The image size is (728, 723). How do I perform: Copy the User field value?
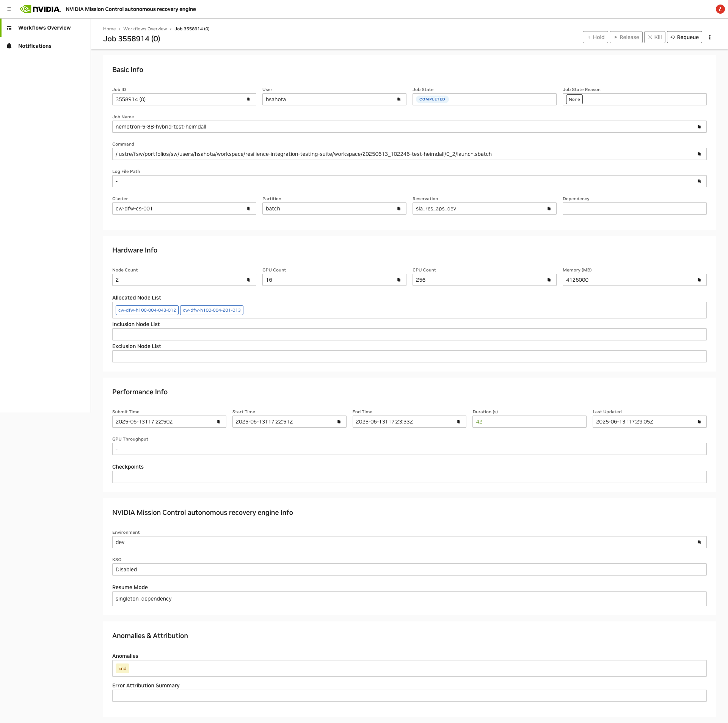coord(399,99)
